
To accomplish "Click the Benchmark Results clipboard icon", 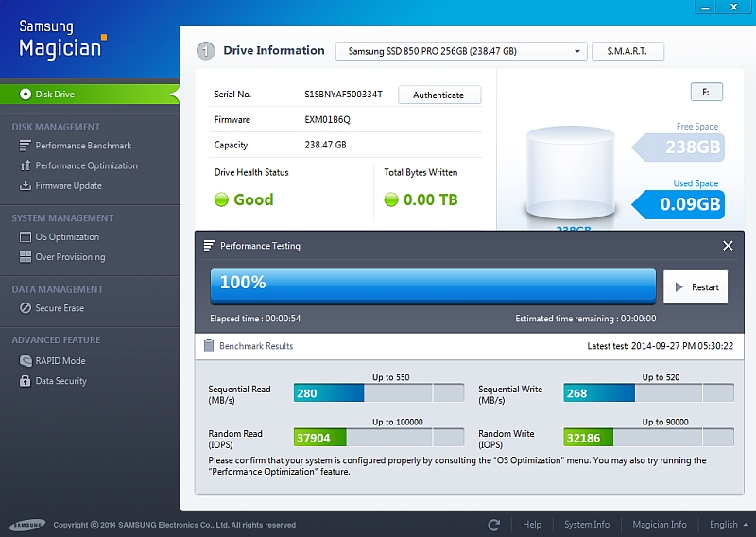I will coord(209,345).
